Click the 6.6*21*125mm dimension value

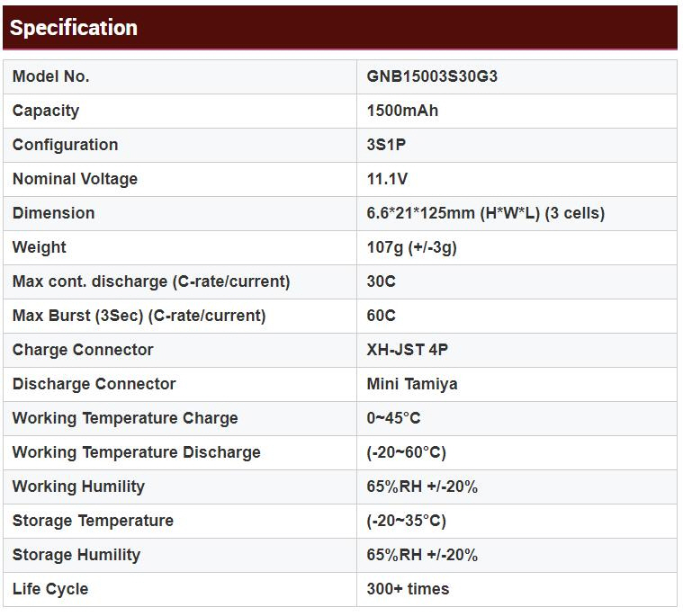(485, 213)
